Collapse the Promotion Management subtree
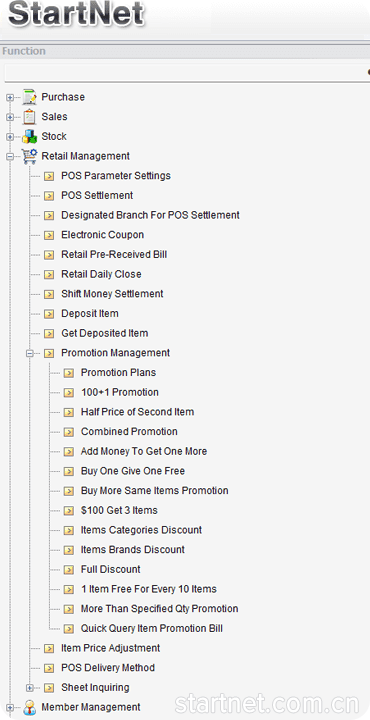 point(29,354)
